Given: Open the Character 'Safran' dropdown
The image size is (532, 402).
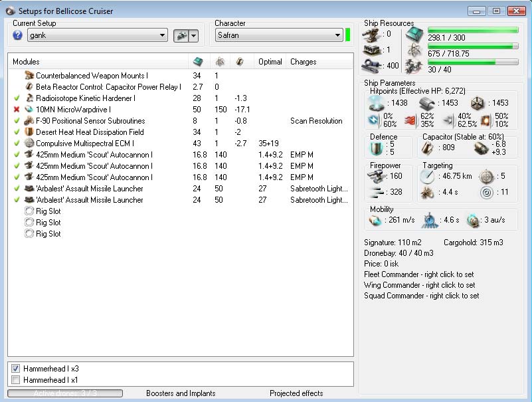Looking at the screenshot, I should coord(337,36).
